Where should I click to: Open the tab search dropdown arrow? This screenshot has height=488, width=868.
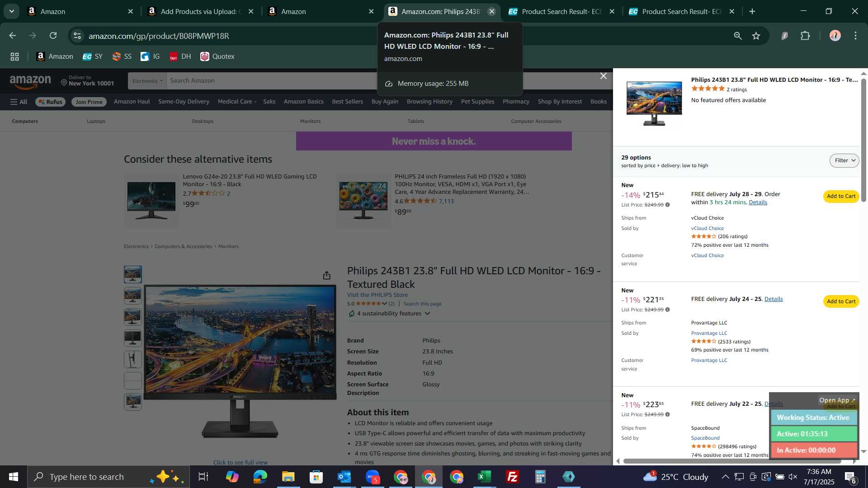[x=12, y=11]
